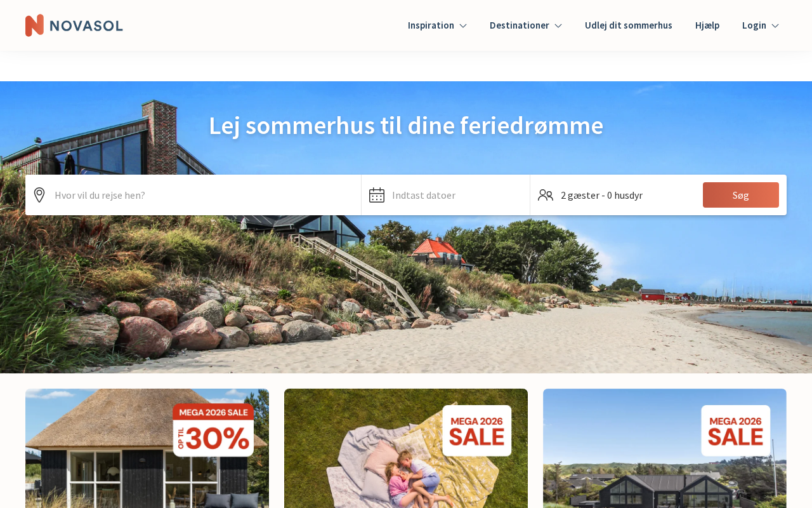Open the Destinationer menu
Image resolution: width=812 pixels, height=508 pixels.
click(x=526, y=25)
